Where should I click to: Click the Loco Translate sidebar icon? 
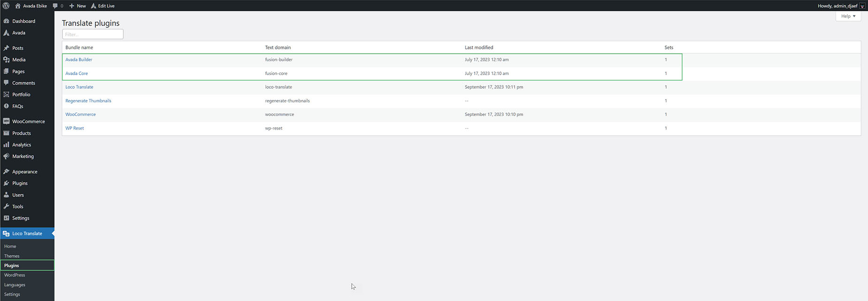[x=6, y=233]
